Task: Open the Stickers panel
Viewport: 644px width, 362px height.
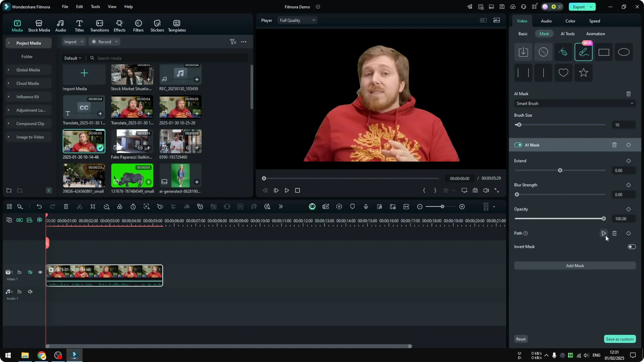Action: pyautogui.click(x=157, y=25)
